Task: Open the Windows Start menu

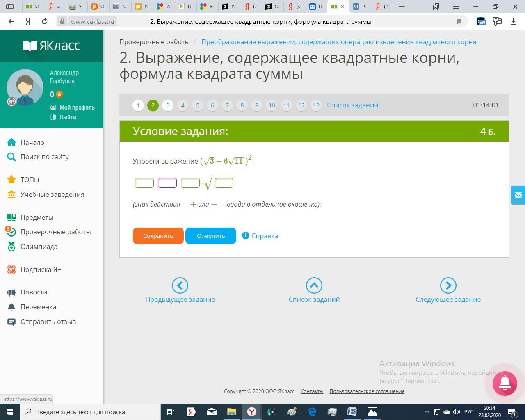Action: [10, 412]
